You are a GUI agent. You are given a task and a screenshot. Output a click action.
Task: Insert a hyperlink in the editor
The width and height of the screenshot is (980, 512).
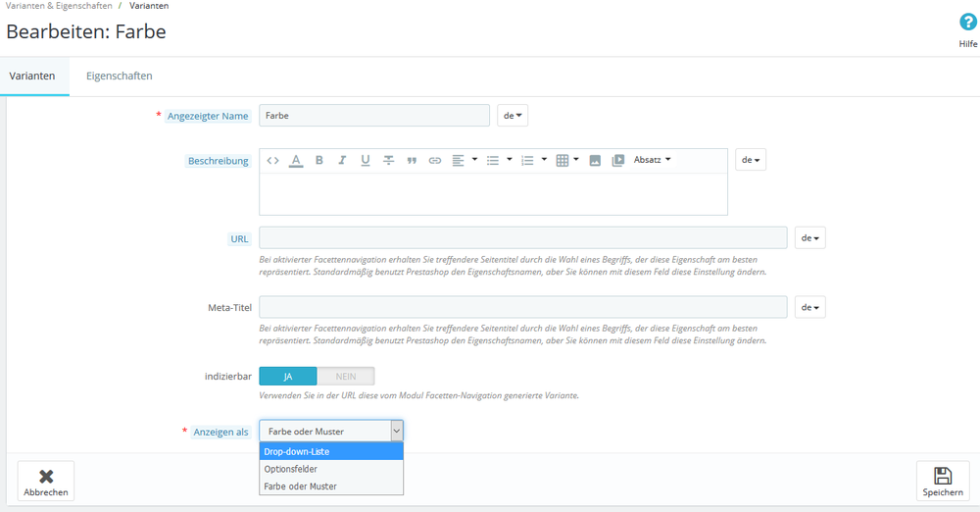[434, 160]
